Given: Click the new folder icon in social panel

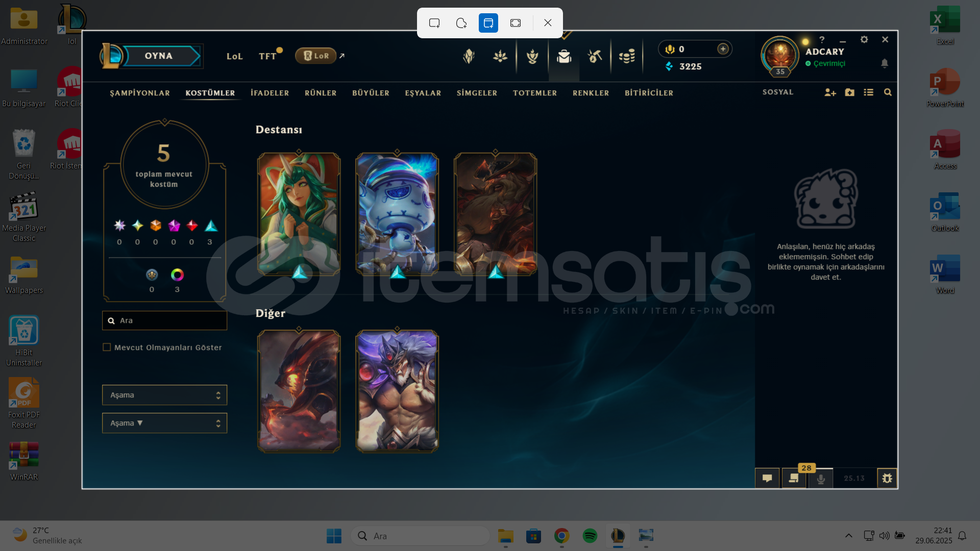Looking at the screenshot, I should coord(849,92).
